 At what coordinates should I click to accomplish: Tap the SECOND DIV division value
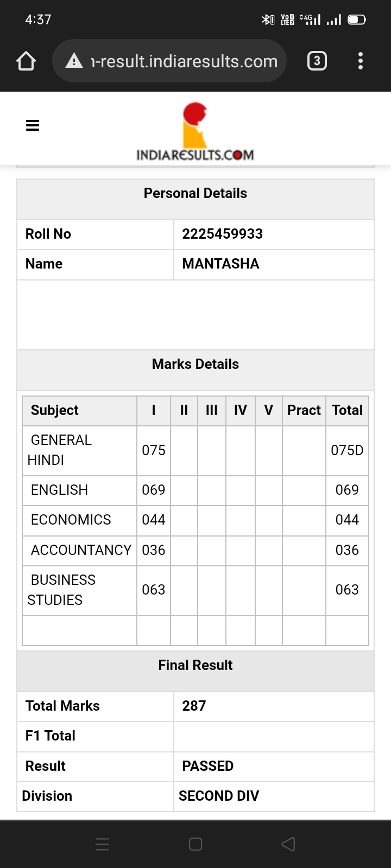pyautogui.click(x=219, y=796)
